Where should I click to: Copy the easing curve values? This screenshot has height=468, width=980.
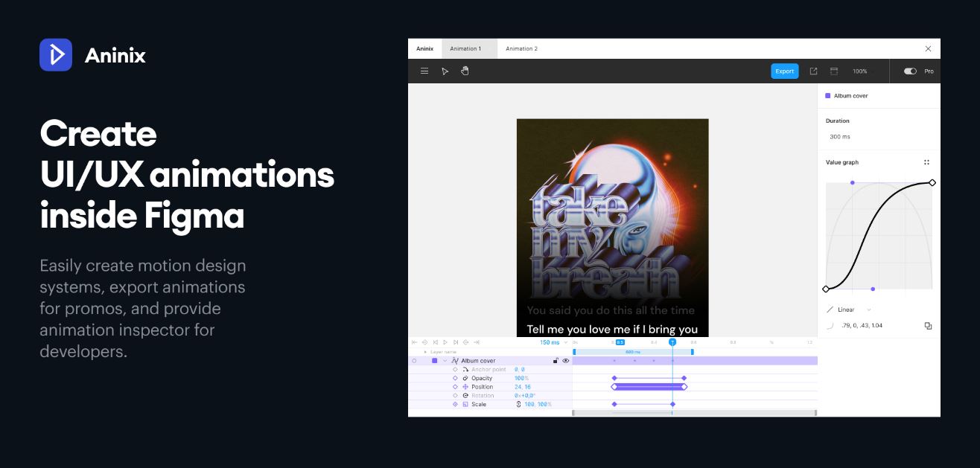coord(928,326)
